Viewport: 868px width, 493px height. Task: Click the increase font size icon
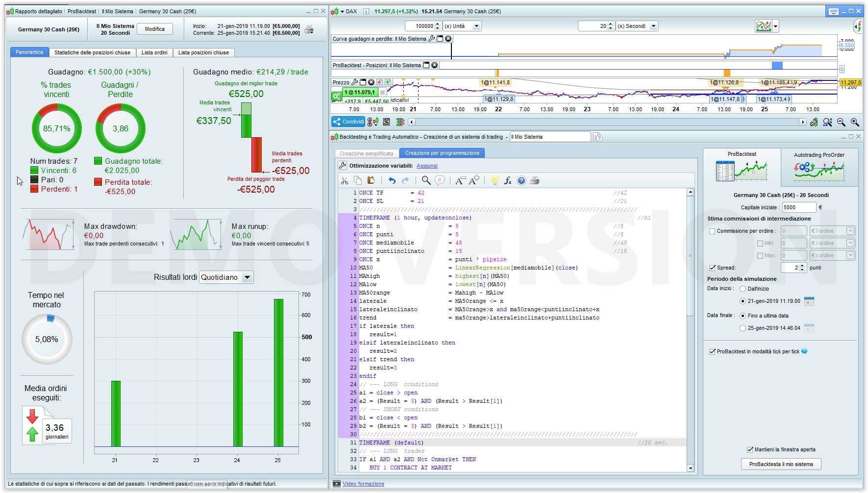pyautogui.click(x=474, y=181)
